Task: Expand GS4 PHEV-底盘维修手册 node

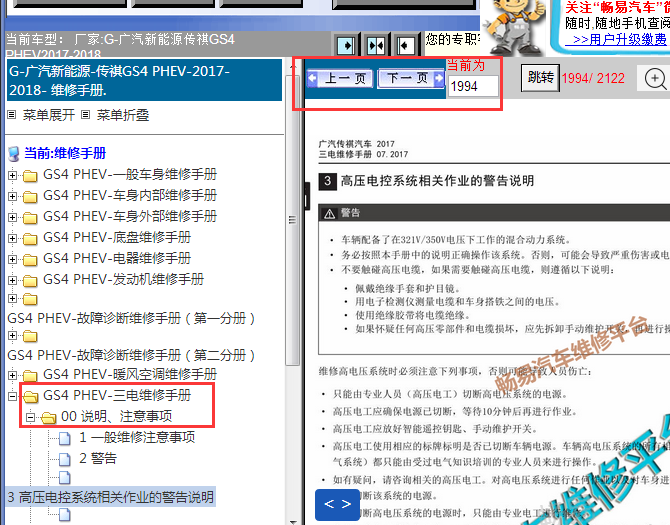Action: click(x=12, y=238)
